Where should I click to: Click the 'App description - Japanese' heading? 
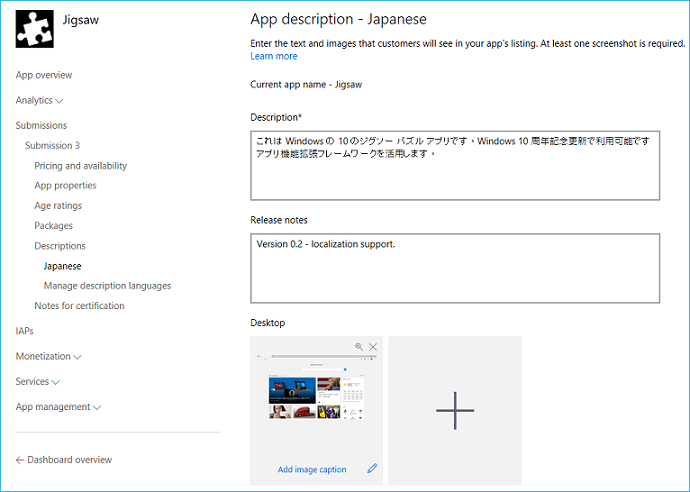click(x=338, y=19)
